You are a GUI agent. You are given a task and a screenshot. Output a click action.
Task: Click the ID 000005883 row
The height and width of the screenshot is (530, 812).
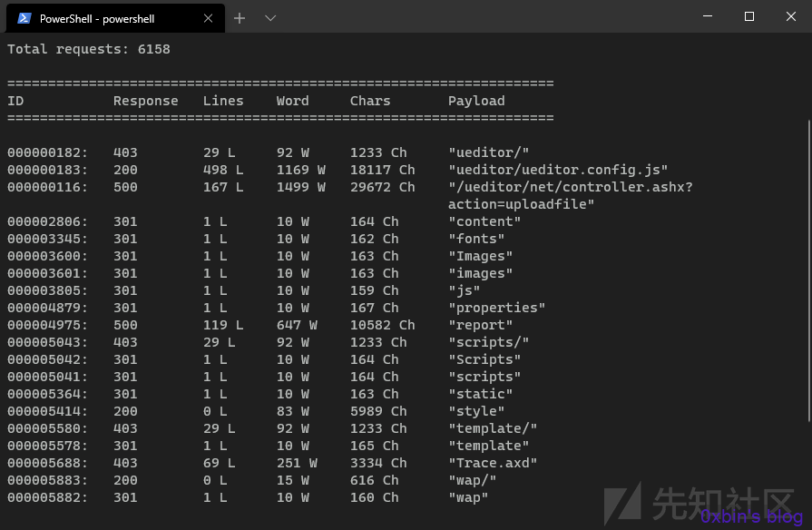pyautogui.click(x=251, y=480)
